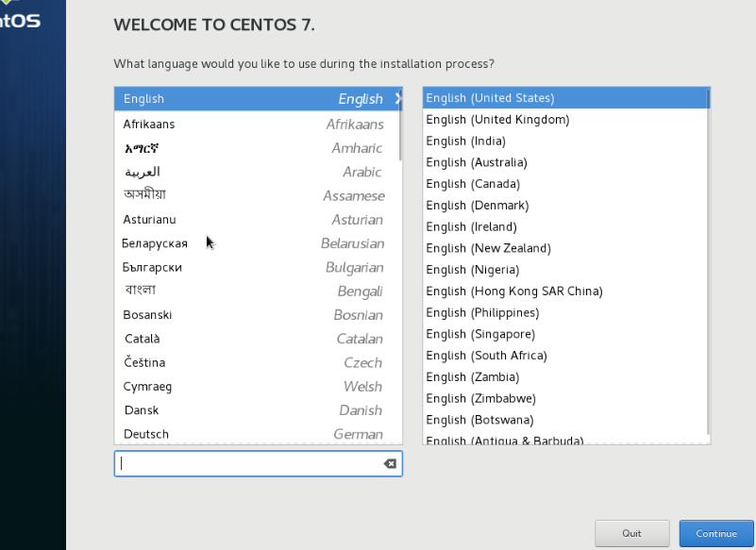756x550 pixels.
Task: Pick Arabic as installation language
Action: point(258,172)
